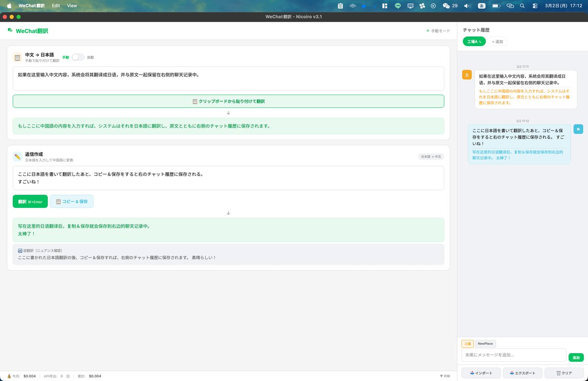588x381 pixels.
Task: Click the コピー＆保存 button
Action: click(72, 202)
